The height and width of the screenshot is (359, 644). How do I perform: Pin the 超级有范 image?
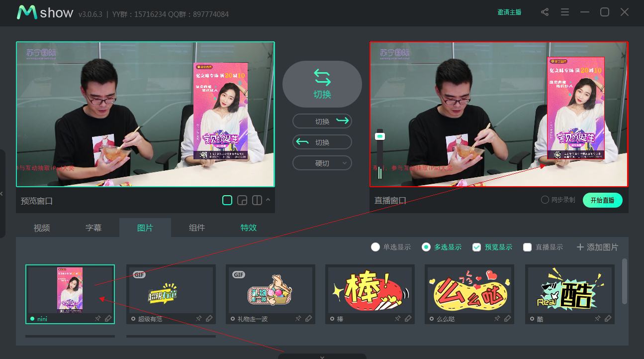(199, 319)
